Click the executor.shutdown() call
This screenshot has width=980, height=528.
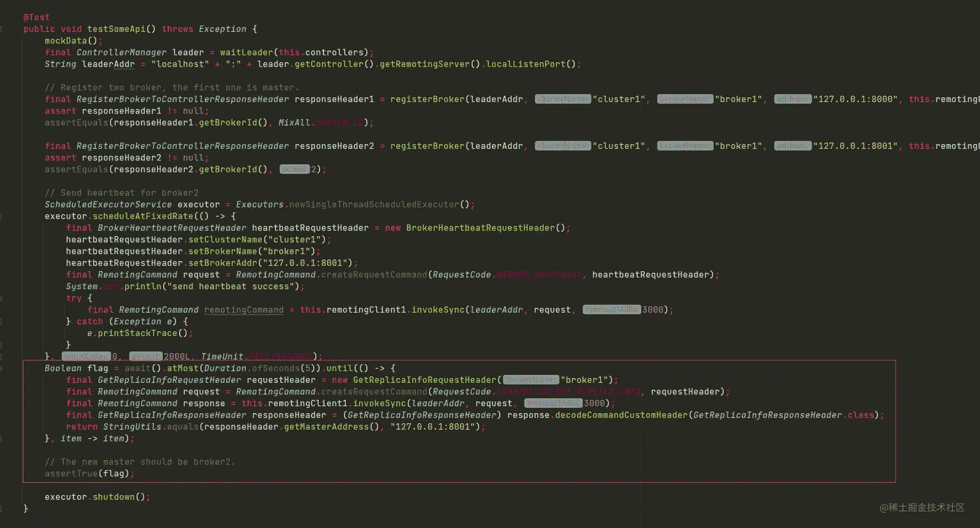point(95,497)
